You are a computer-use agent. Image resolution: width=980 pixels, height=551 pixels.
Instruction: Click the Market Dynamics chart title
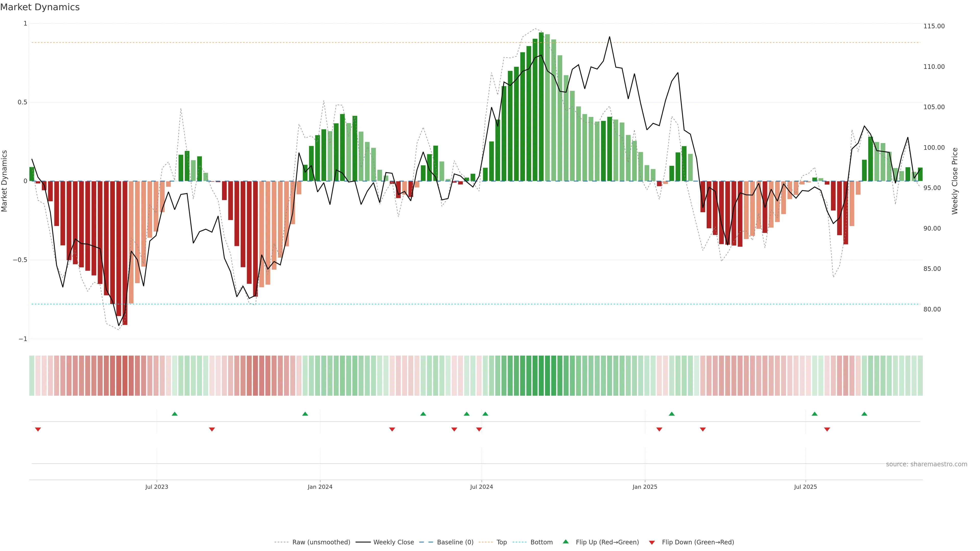click(x=40, y=7)
